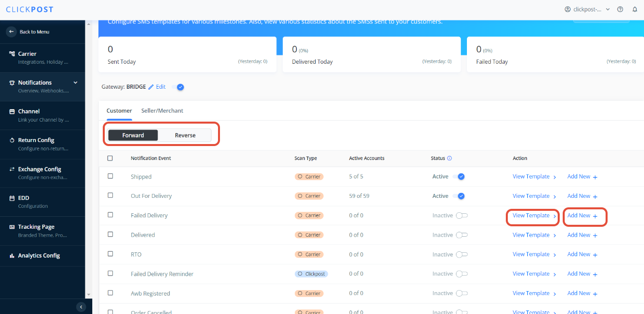Open the Channel sidebar section

pos(42,115)
